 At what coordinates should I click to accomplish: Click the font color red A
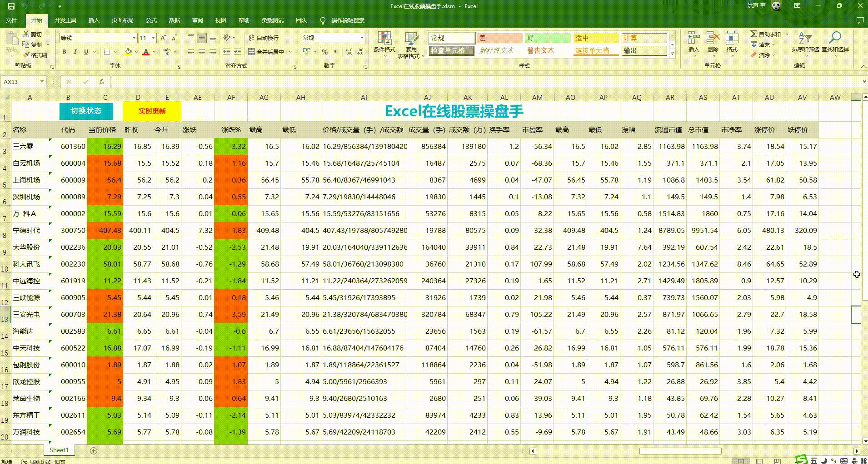pos(146,52)
